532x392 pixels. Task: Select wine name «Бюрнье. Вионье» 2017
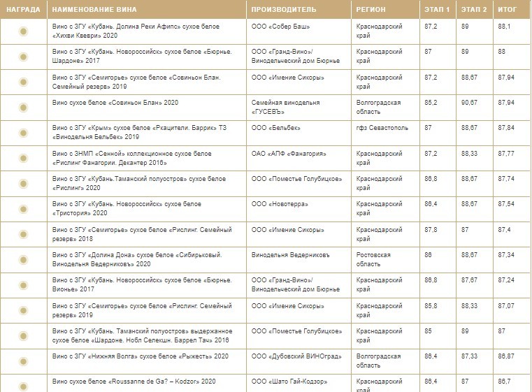(142, 284)
